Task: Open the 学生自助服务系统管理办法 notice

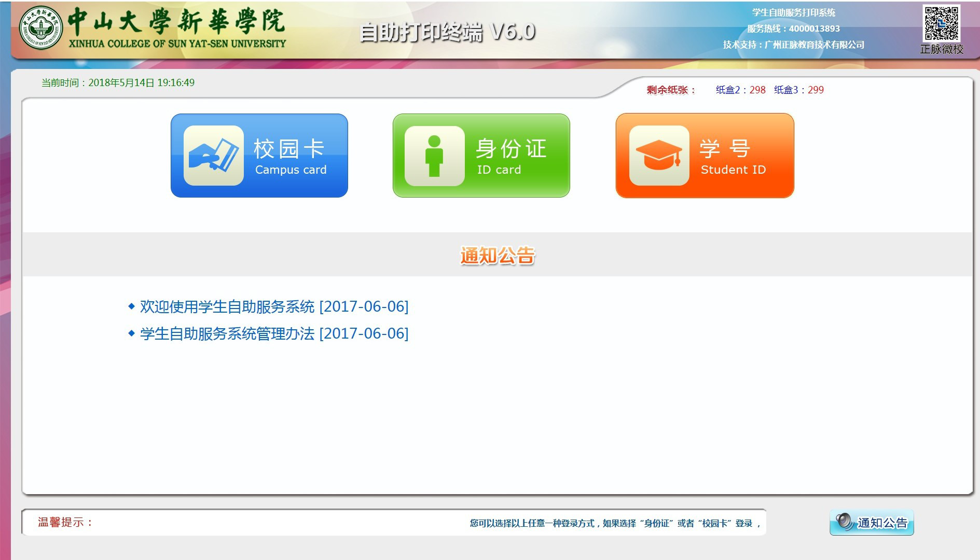Action: pos(274,333)
